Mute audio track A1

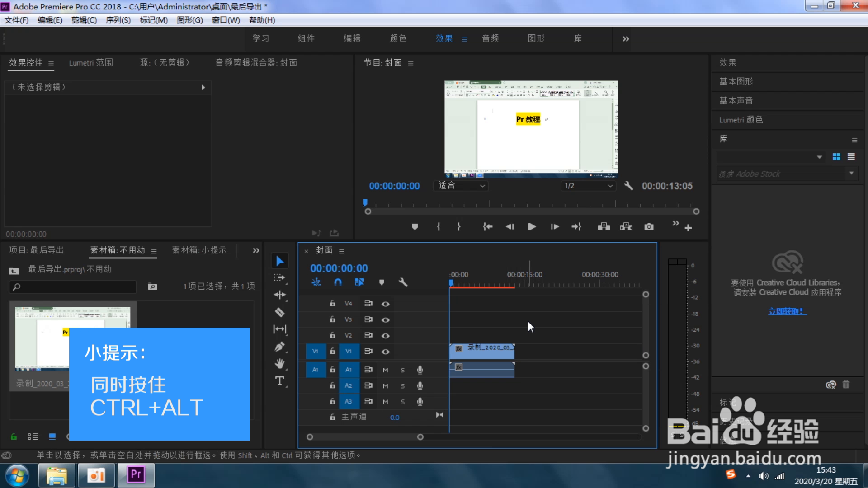(x=385, y=370)
